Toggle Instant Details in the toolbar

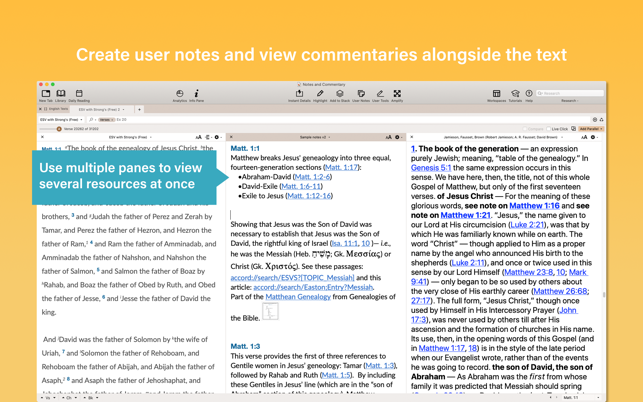[x=299, y=94]
